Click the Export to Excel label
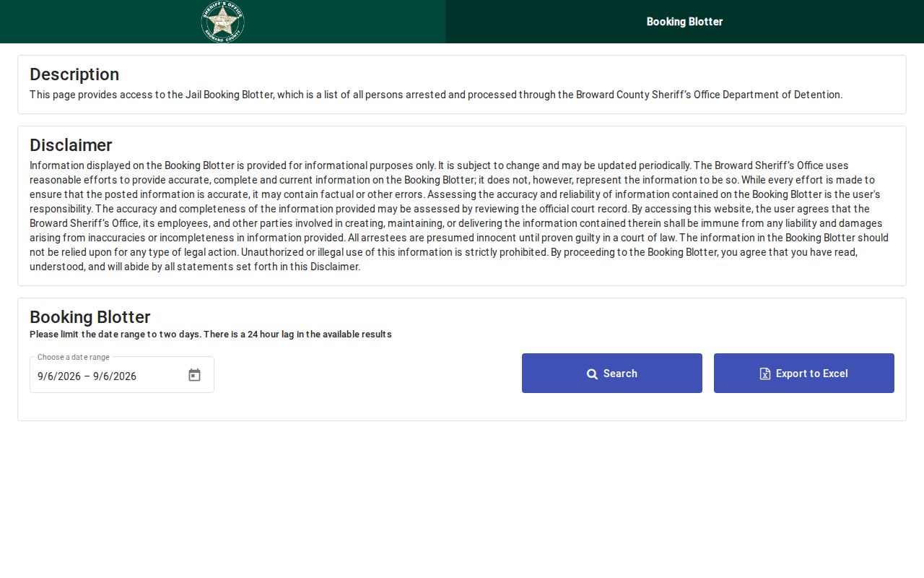The height and width of the screenshot is (578, 924). (x=812, y=374)
